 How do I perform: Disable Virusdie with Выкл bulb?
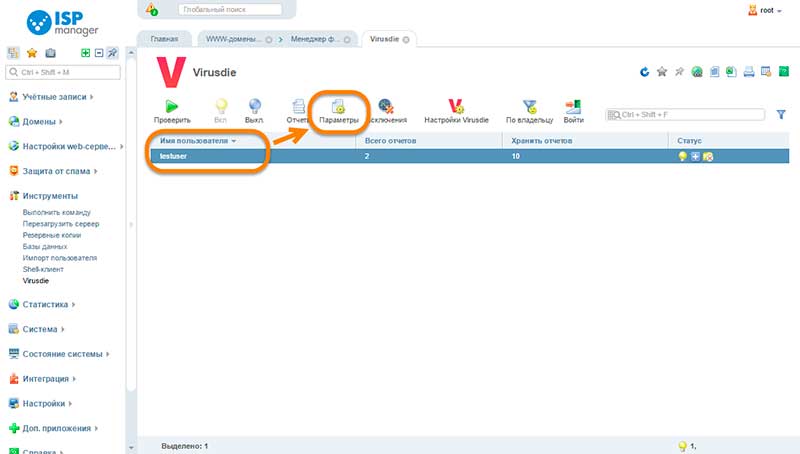point(254,106)
